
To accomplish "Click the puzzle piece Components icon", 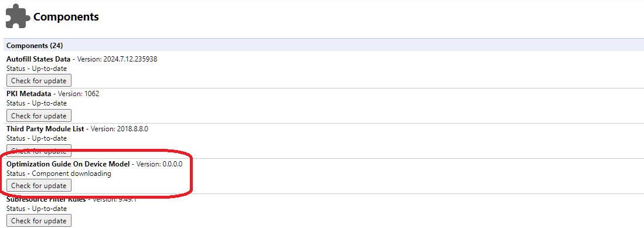I will 18,16.
